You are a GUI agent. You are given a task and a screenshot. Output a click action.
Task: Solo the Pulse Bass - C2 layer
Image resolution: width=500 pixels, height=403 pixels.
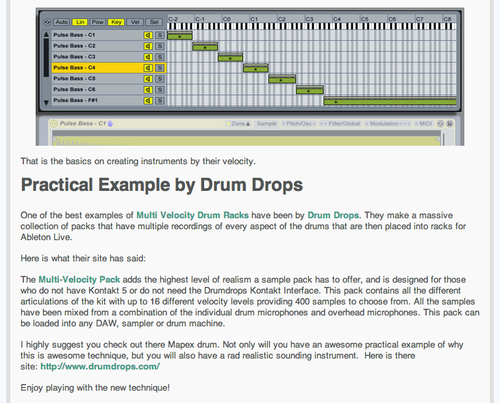coord(160,46)
